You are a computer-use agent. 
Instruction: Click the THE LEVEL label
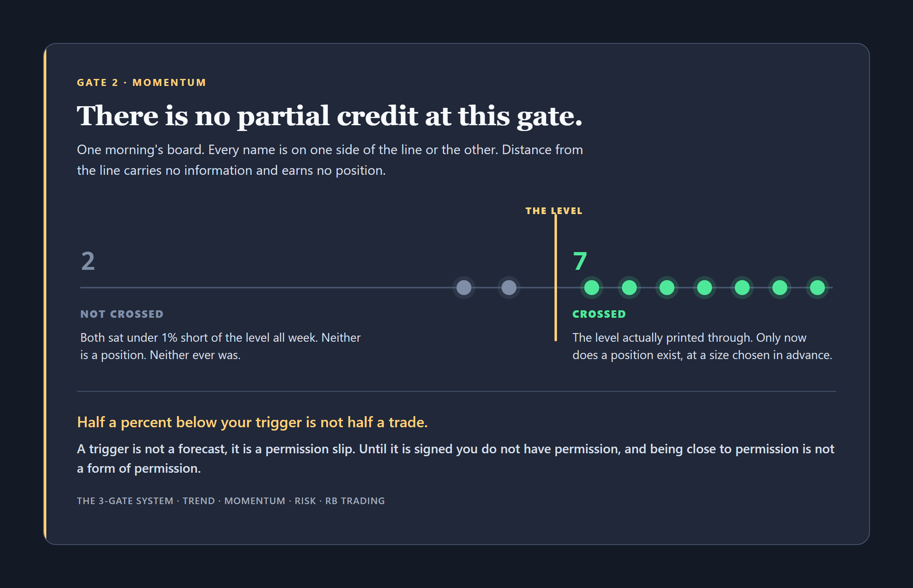(x=554, y=211)
